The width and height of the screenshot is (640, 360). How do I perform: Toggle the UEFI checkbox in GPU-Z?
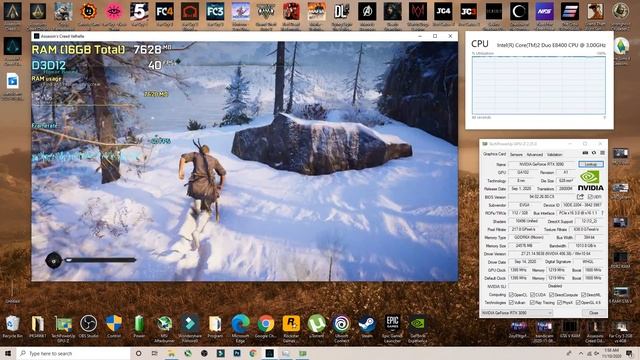(590, 197)
